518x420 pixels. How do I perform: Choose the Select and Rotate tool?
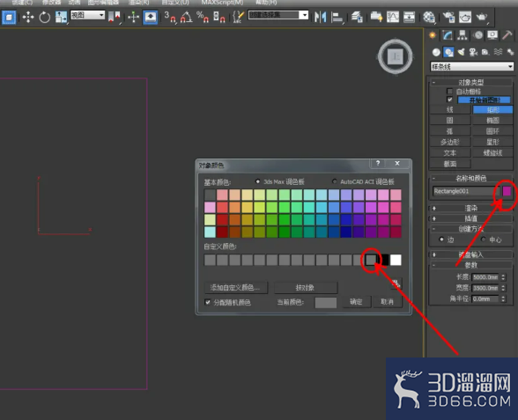[44, 17]
